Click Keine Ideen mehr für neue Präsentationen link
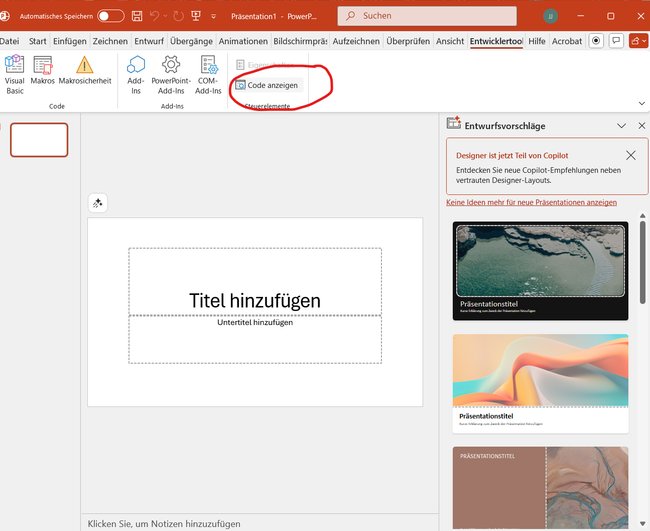This screenshot has width=650, height=531. (x=531, y=202)
